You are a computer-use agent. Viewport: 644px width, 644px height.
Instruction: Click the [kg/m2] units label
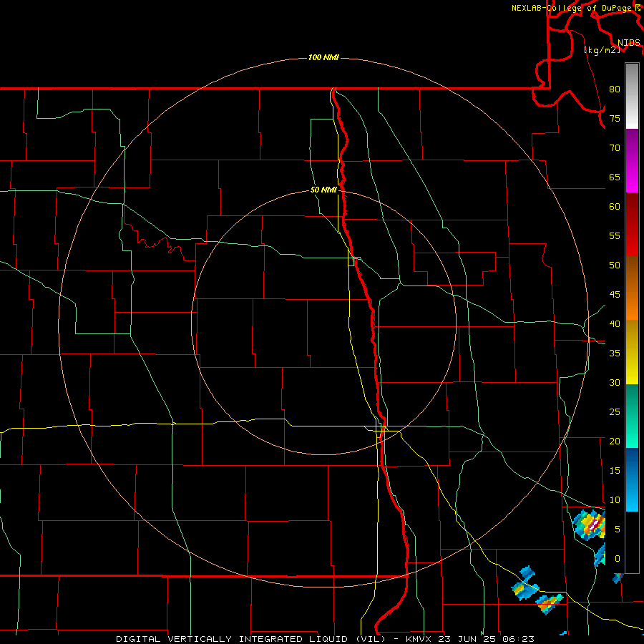coord(602,49)
